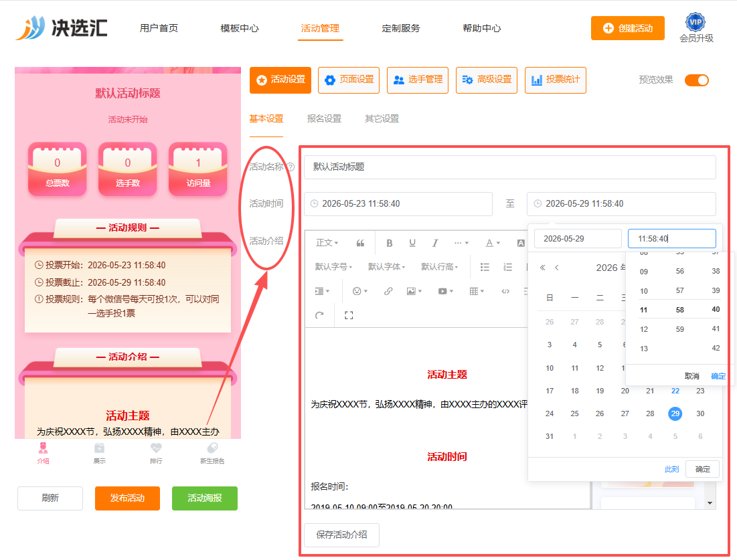Image resolution: width=737 pixels, height=560 pixels.
Task: Click editor scrollbar down arrow
Action: click(x=710, y=503)
